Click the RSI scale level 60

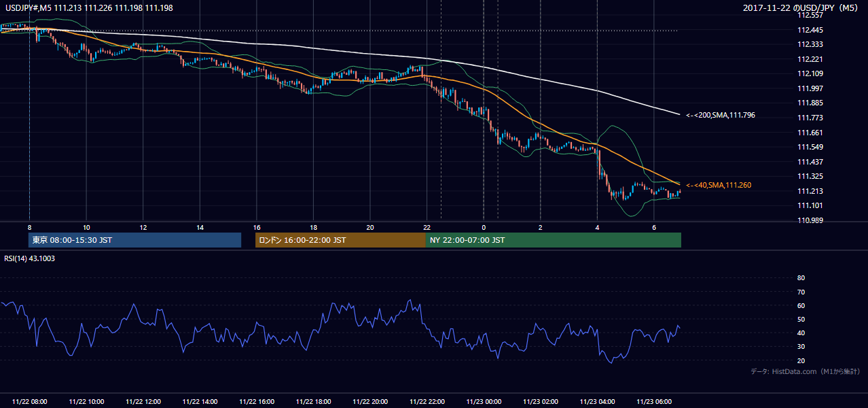(x=801, y=305)
